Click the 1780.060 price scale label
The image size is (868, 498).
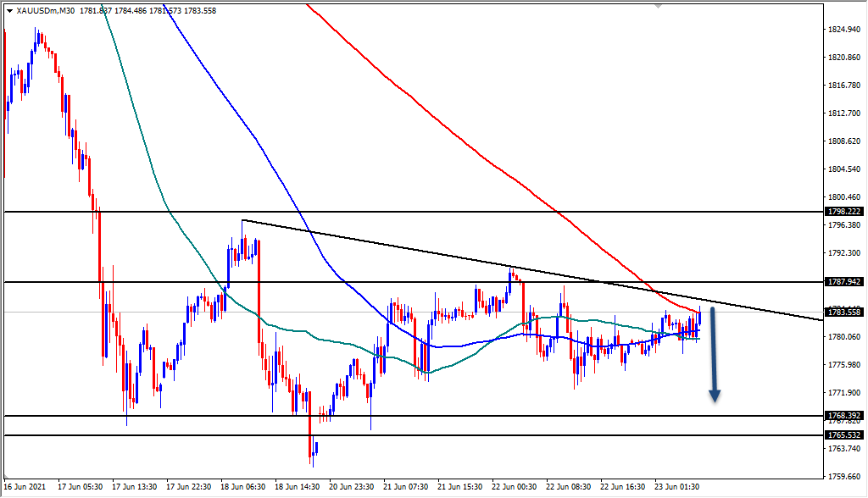coord(844,336)
